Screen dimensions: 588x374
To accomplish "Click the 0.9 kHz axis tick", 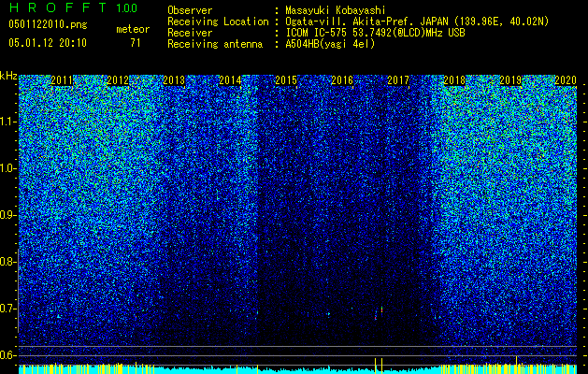I will pyautogui.click(x=8, y=215).
